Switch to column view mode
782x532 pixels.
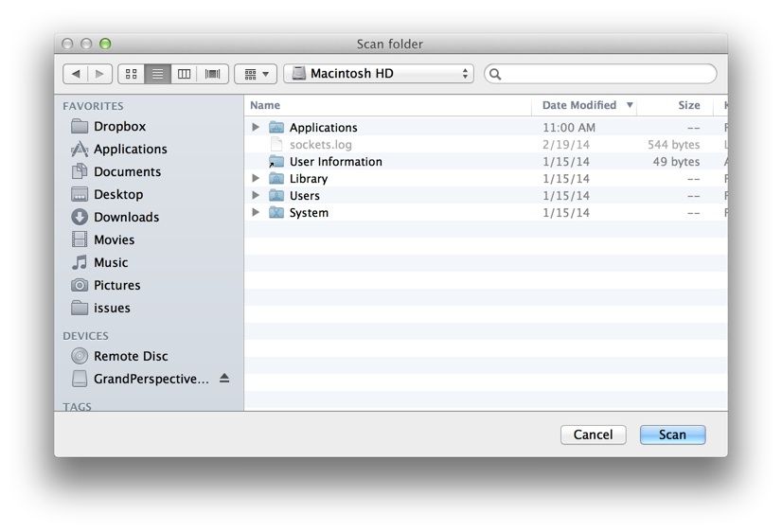pos(185,74)
